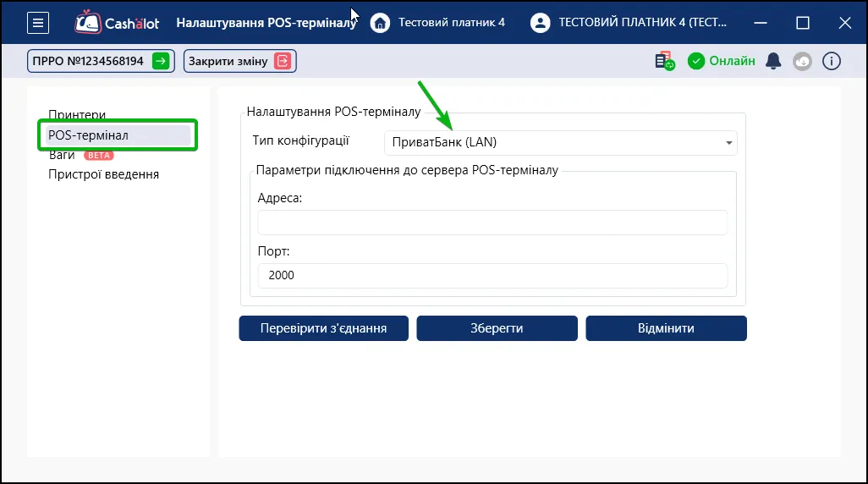
Task: Click Перевірити з'єднання button
Action: click(323, 328)
